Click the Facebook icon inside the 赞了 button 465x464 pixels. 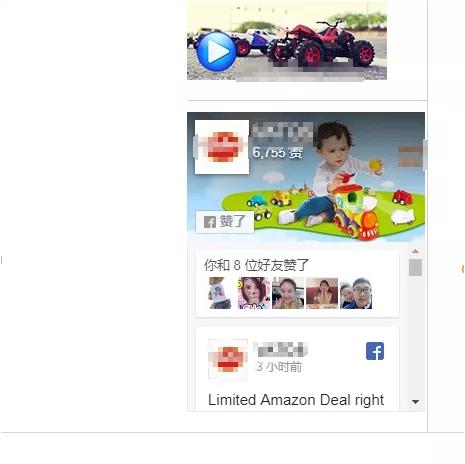tap(210, 222)
